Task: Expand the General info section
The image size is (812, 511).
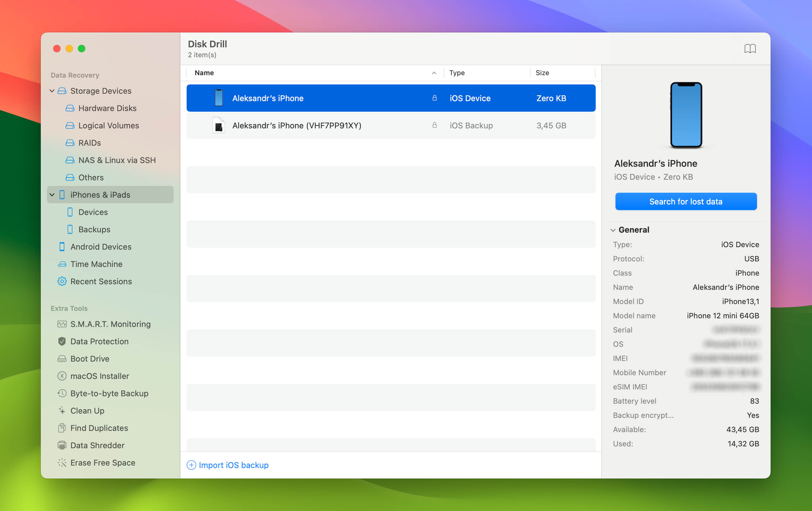Action: coord(614,230)
